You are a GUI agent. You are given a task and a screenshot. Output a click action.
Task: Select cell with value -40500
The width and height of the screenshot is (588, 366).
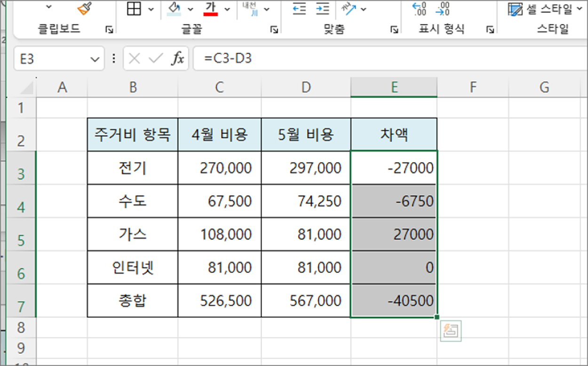click(x=394, y=301)
